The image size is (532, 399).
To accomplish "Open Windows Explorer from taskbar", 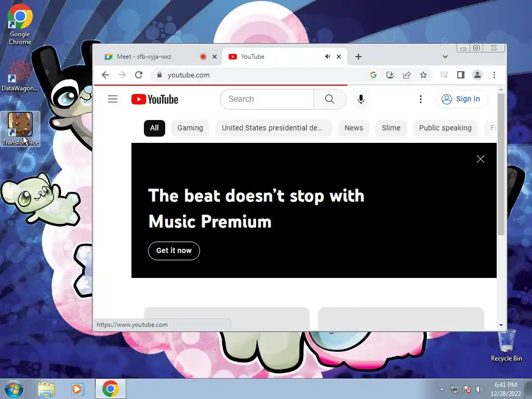I will 46,389.
